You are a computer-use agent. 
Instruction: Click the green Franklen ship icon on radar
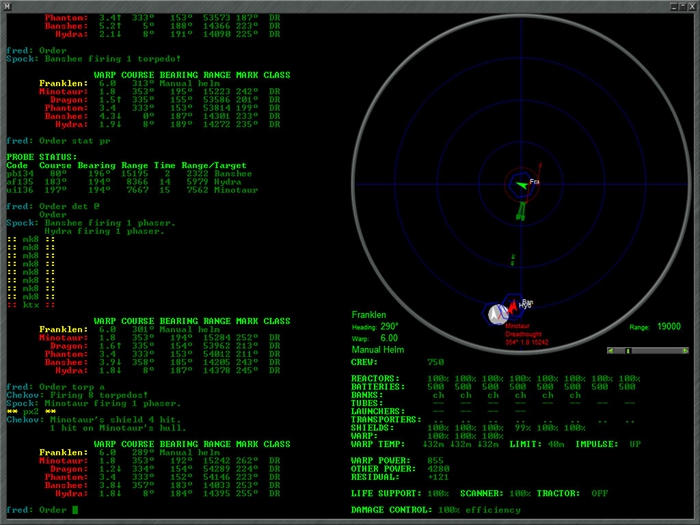pyautogui.click(x=519, y=183)
